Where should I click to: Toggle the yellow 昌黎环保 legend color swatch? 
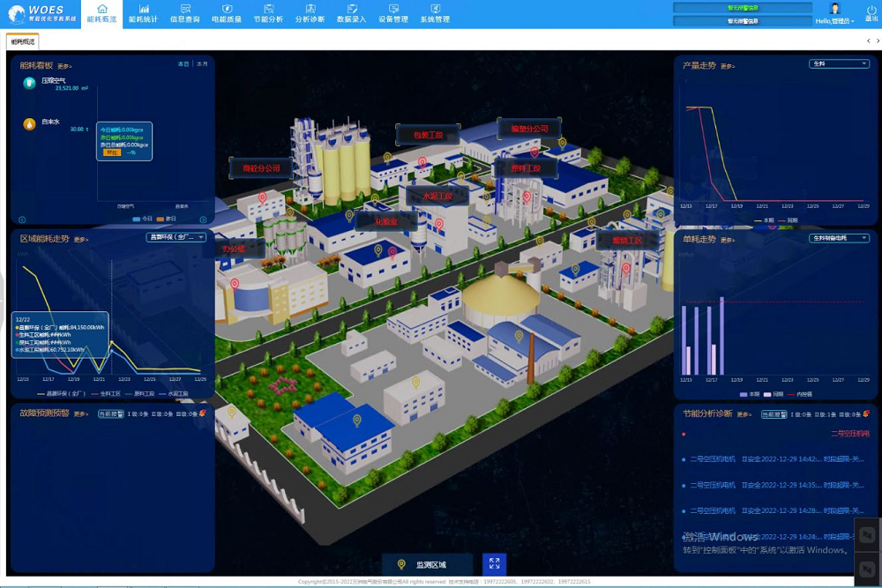pyautogui.click(x=41, y=394)
